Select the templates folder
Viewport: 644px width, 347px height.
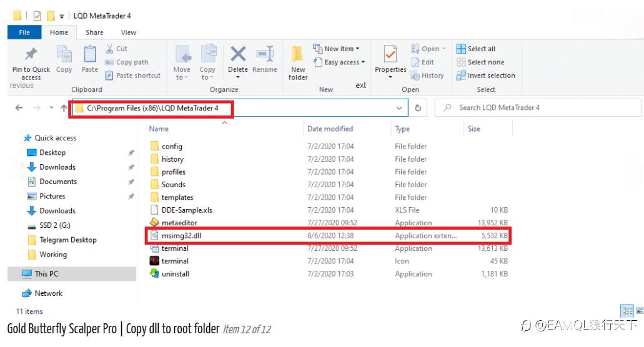tap(172, 197)
